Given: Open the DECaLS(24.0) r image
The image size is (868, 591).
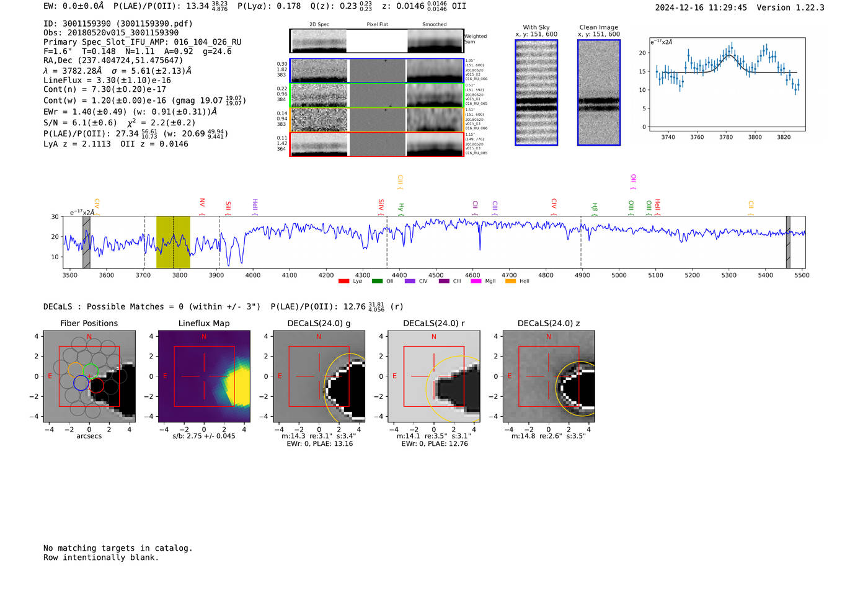Looking at the screenshot, I should [x=434, y=376].
